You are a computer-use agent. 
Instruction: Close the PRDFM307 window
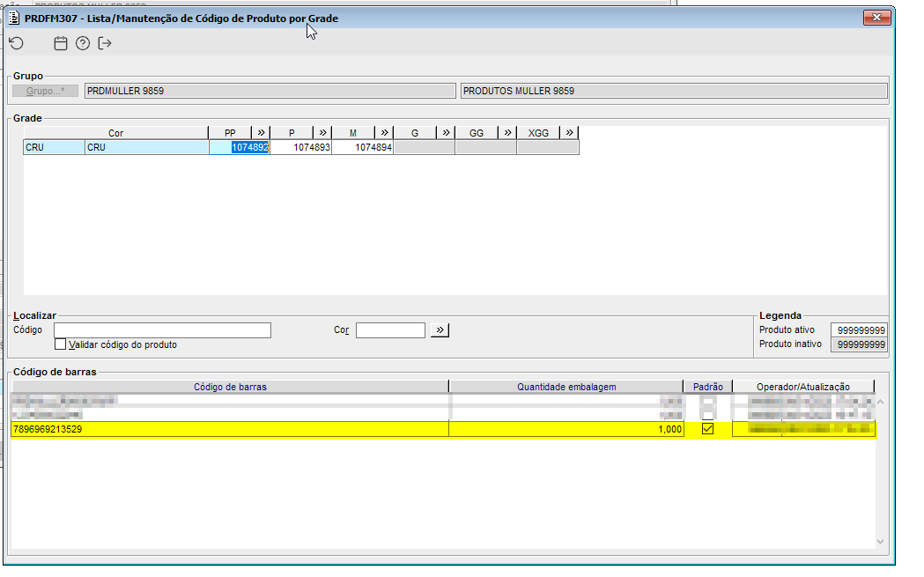pyautogui.click(x=876, y=18)
